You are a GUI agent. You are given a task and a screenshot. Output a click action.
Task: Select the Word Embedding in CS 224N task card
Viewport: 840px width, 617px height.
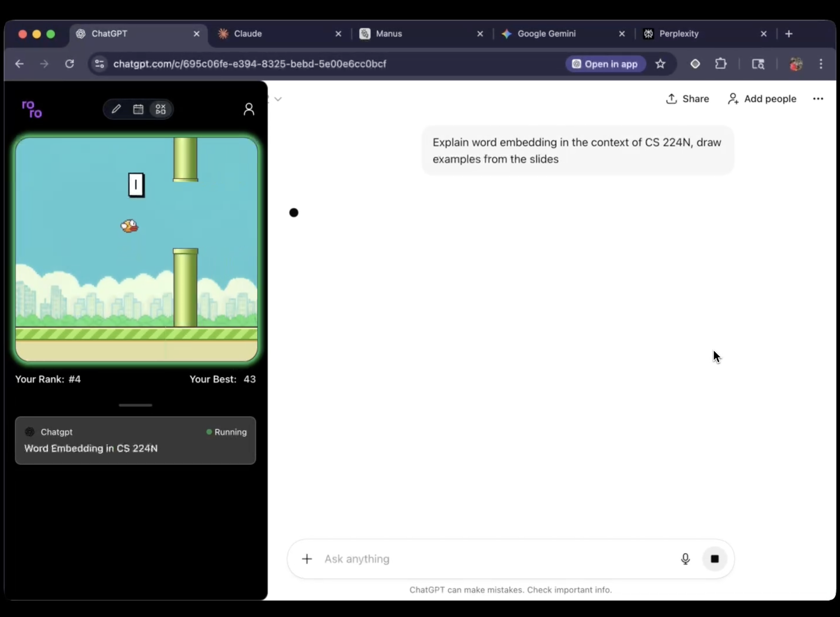[x=136, y=441]
